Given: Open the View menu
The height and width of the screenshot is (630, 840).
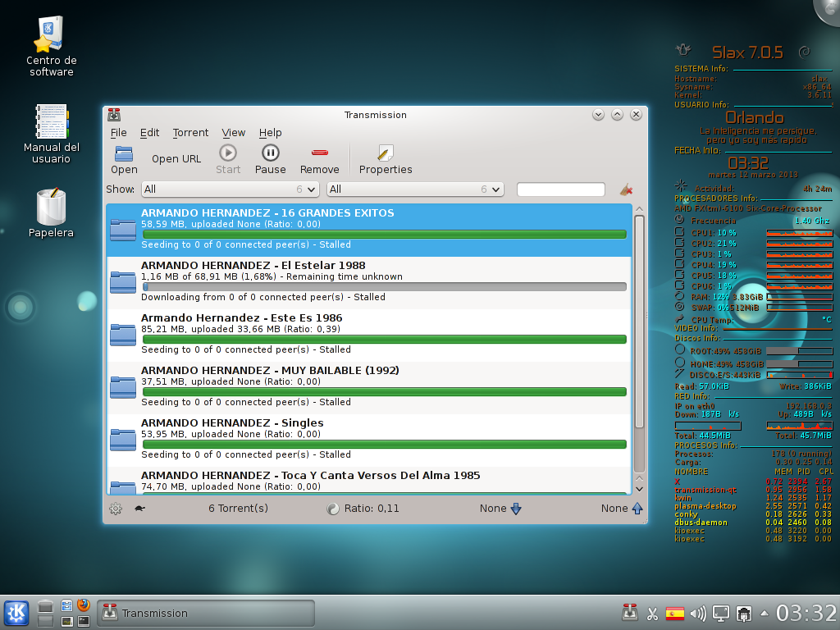Looking at the screenshot, I should 233,132.
